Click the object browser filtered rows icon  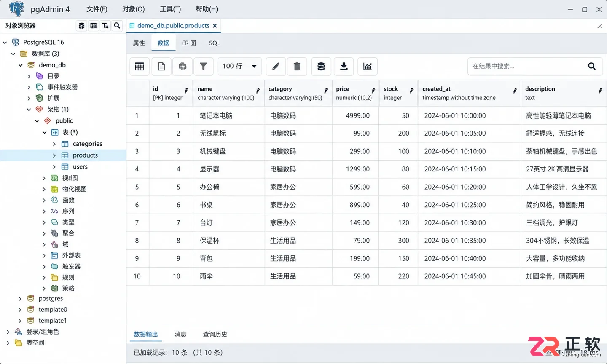105,26
